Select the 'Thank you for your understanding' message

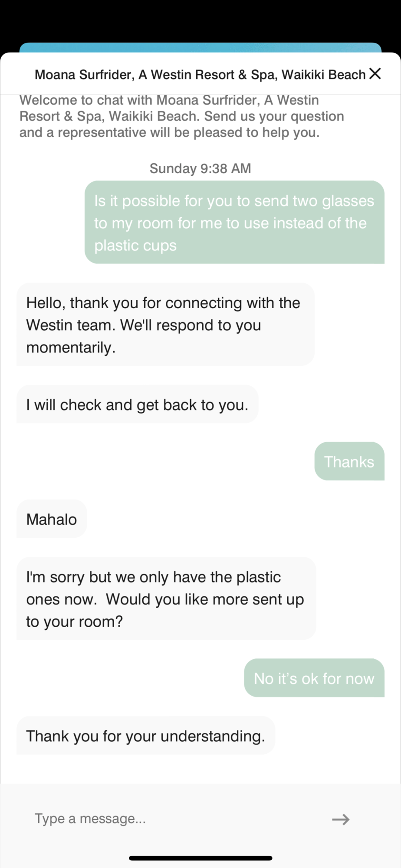[146, 736]
